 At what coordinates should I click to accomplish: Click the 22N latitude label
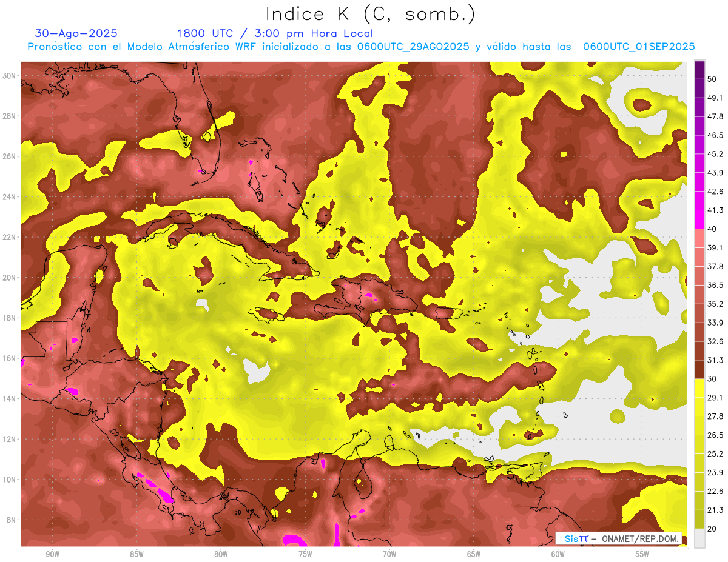click(x=10, y=237)
